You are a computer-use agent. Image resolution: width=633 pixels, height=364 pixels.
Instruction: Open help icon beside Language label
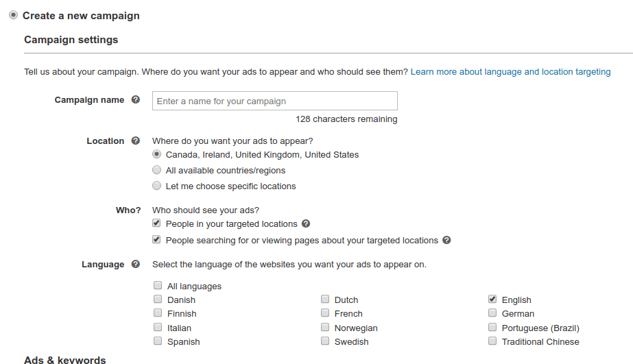[136, 264]
